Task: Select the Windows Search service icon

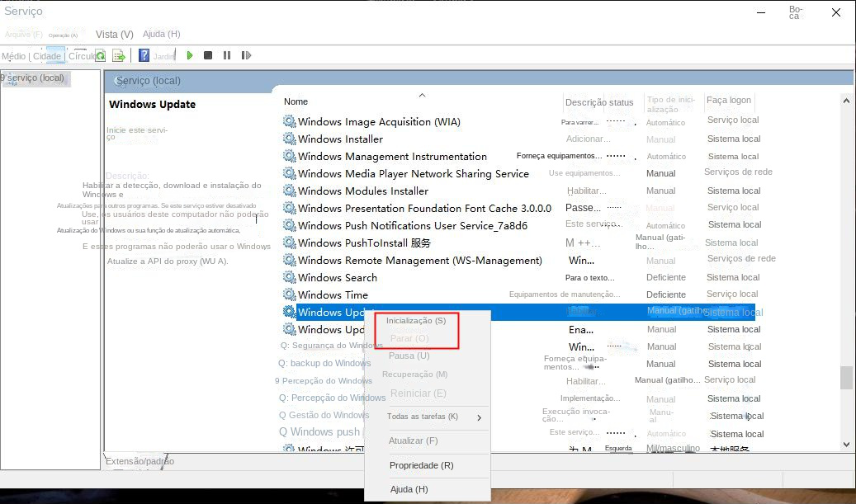Action: point(289,277)
